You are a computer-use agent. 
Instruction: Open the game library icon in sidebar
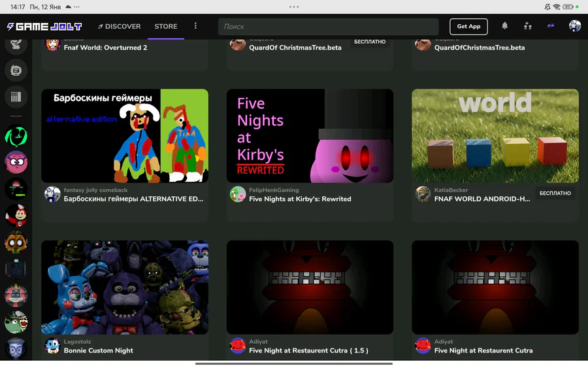coord(16,97)
